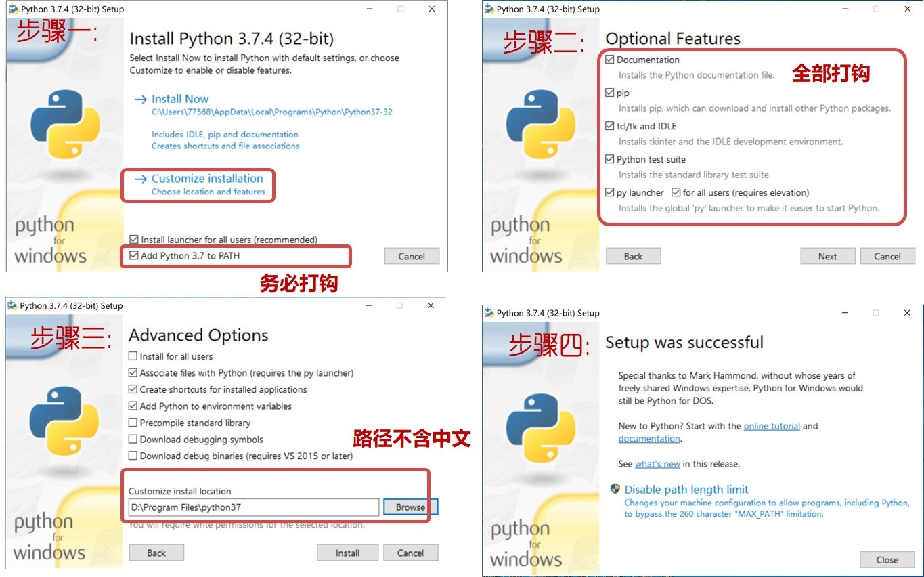Click the Customize install location field

[x=254, y=507]
